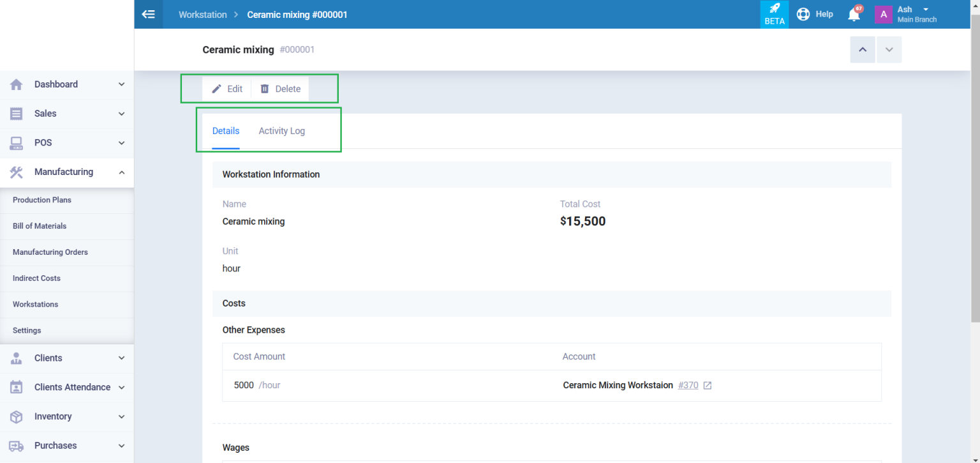Viewport: 980px width, 463px height.
Task: Click the Inventory box icon
Action: click(x=17, y=416)
